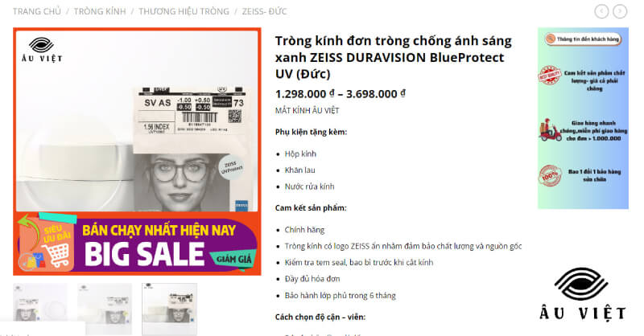Click the GIẢM GIÁ discount tag
This screenshot has width=644, height=336.
tap(233, 259)
